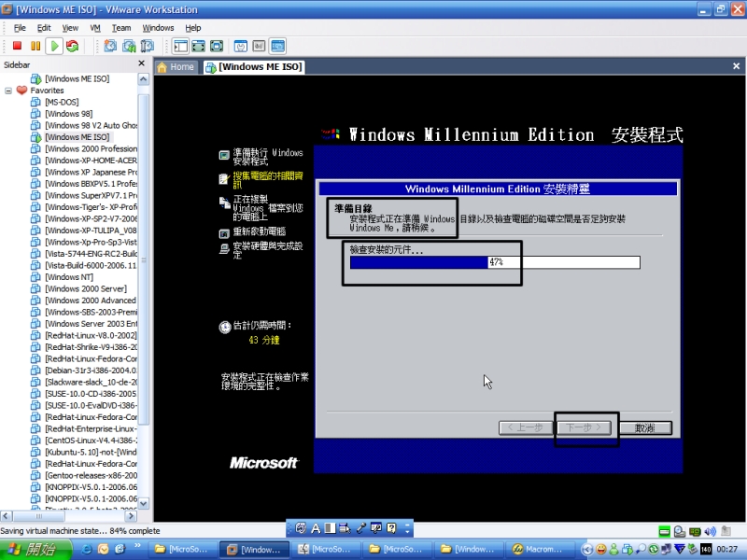Click the IME letter A language bar icon
747x560 pixels.
(x=316, y=527)
